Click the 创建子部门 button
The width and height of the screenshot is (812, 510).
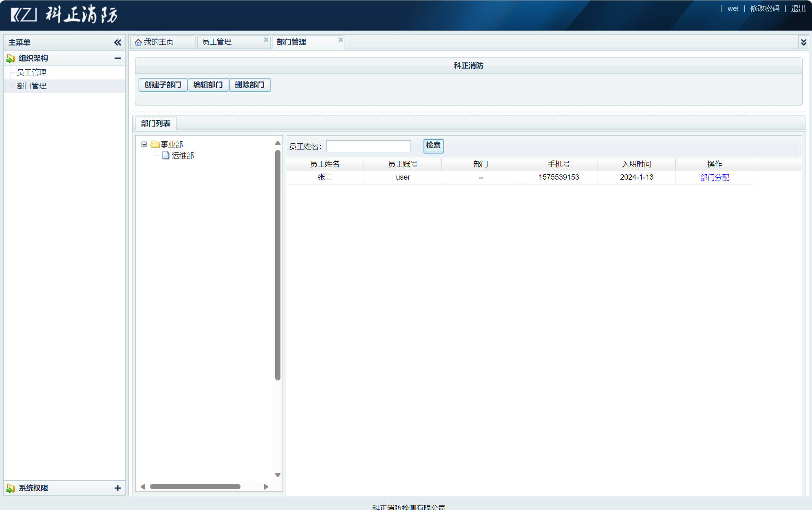(x=163, y=85)
